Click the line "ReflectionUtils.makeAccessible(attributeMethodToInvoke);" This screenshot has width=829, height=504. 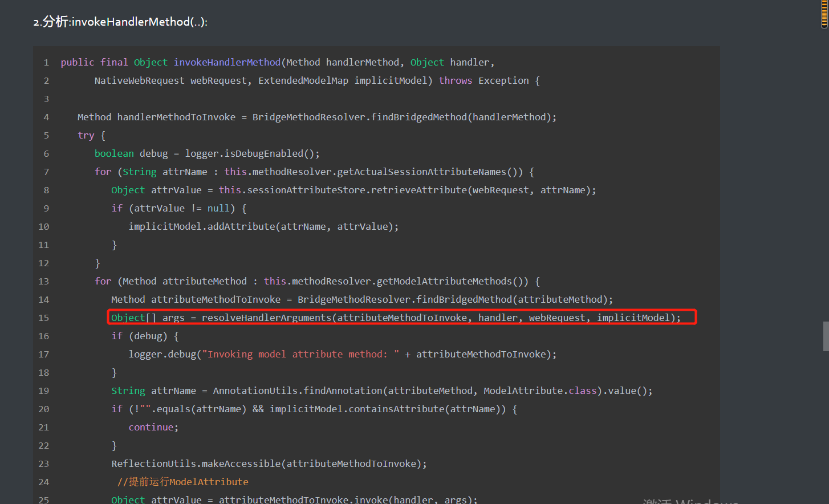point(269,464)
